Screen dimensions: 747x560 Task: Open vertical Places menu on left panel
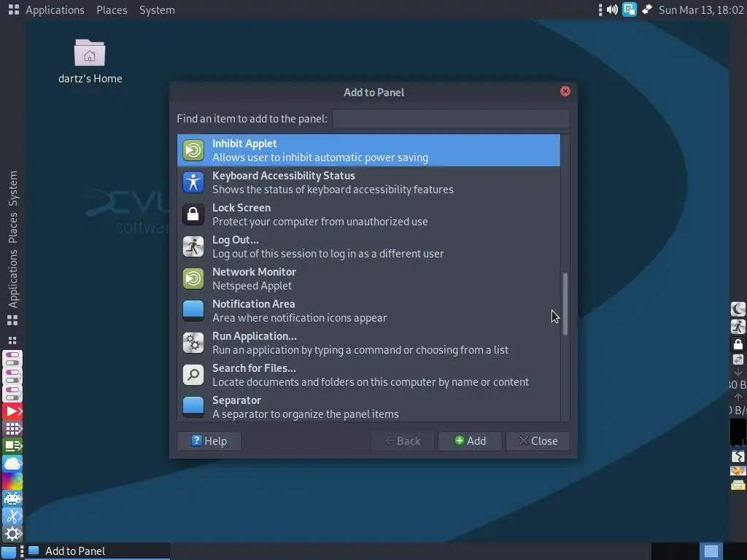click(x=13, y=227)
